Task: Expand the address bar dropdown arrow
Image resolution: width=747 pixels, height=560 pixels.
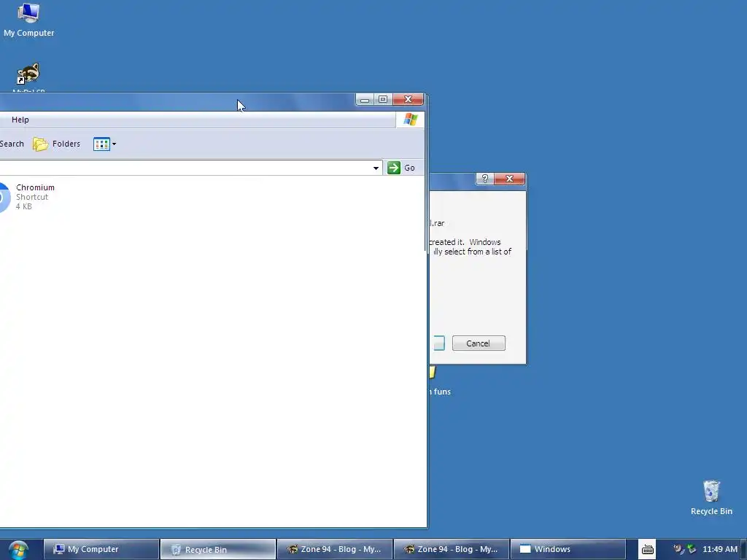Action: coord(376,168)
